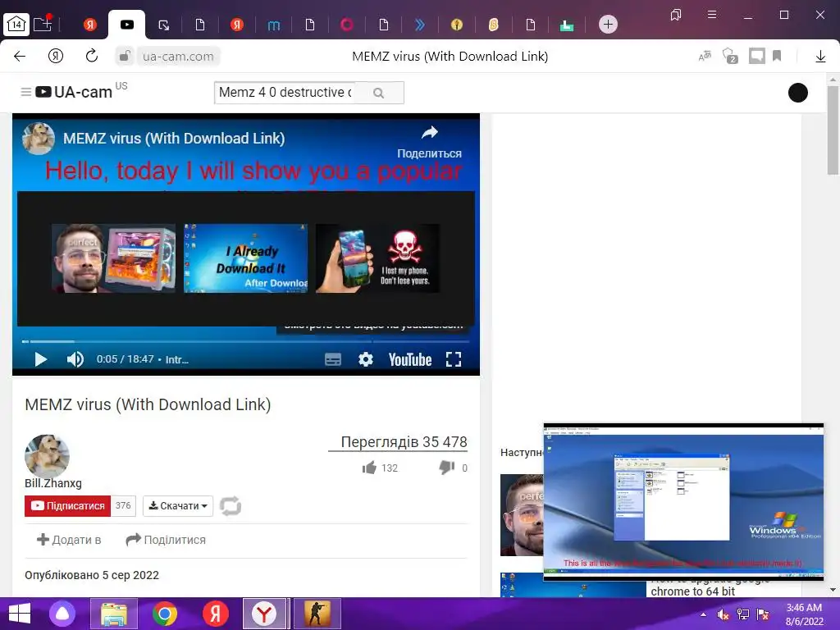Select the perfect PC suggested video thumbnail
Screen dimensions: 840x630
pyautogui.click(x=113, y=258)
